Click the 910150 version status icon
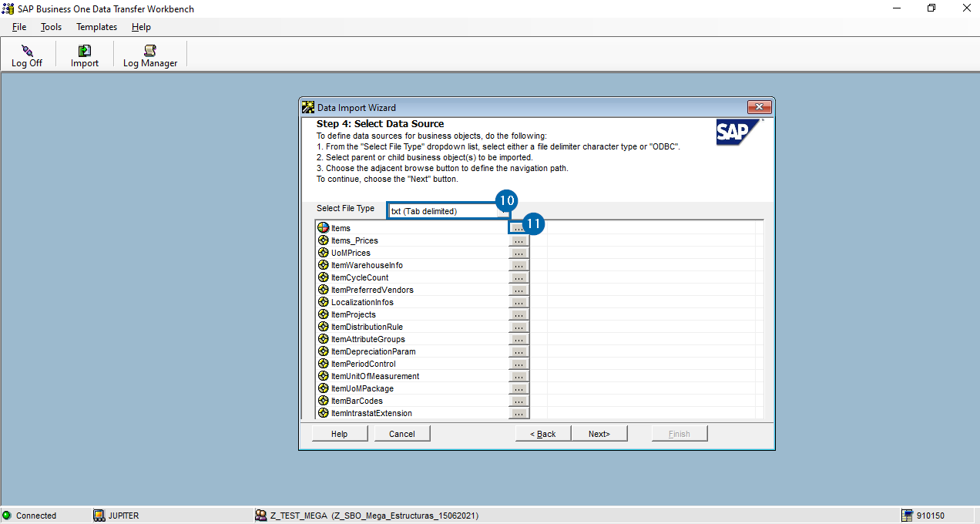The image size is (980, 524). coord(908,516)
